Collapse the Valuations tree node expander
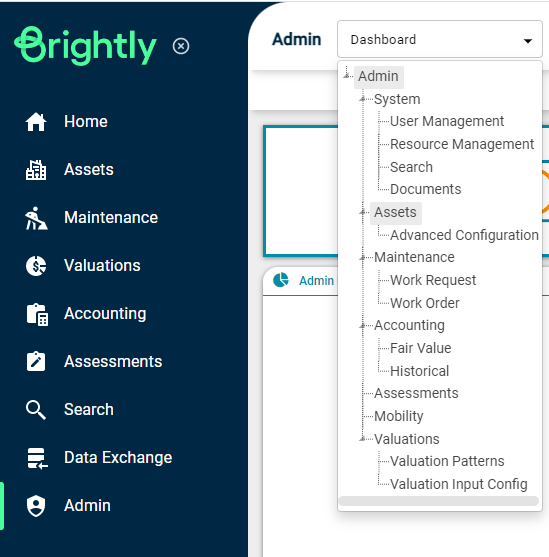 tap(362, 439)
